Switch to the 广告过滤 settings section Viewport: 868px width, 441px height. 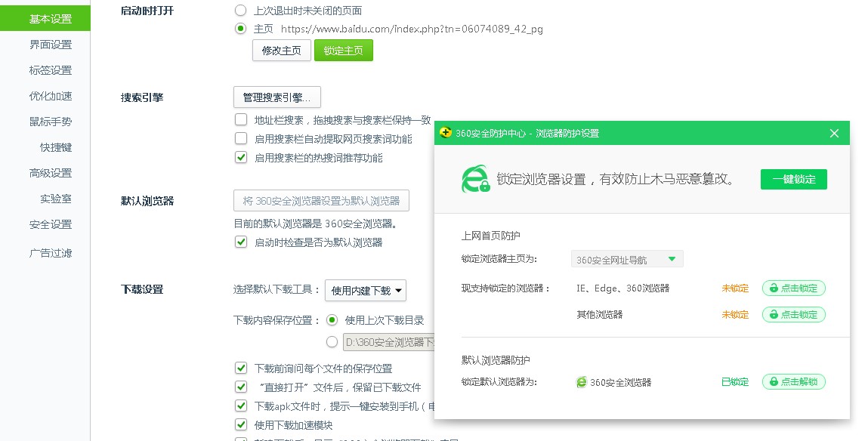[x=50, y=253]
